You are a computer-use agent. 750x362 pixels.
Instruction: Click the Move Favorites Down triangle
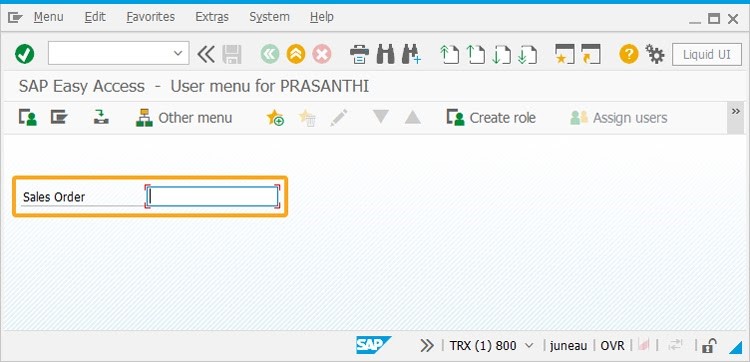pyautogui.click(x=381, y=117)
